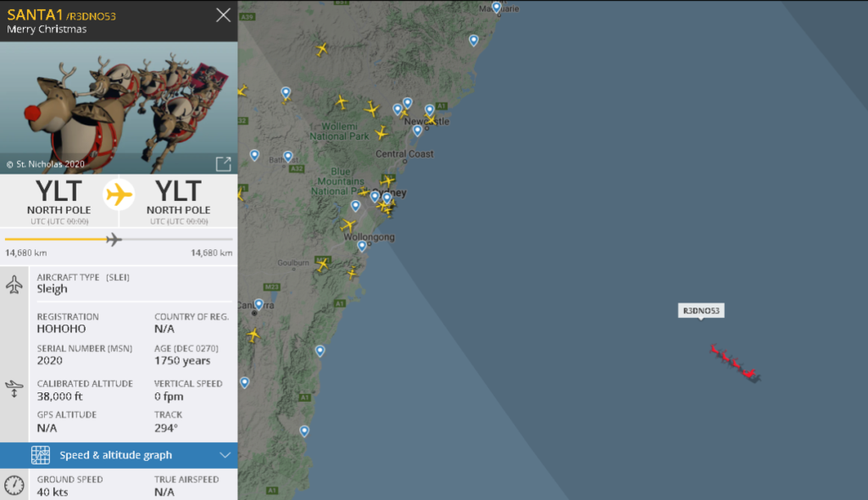Click the flight progress bar plane marker
Screen dimensions: 868x500
click(114, 240)
